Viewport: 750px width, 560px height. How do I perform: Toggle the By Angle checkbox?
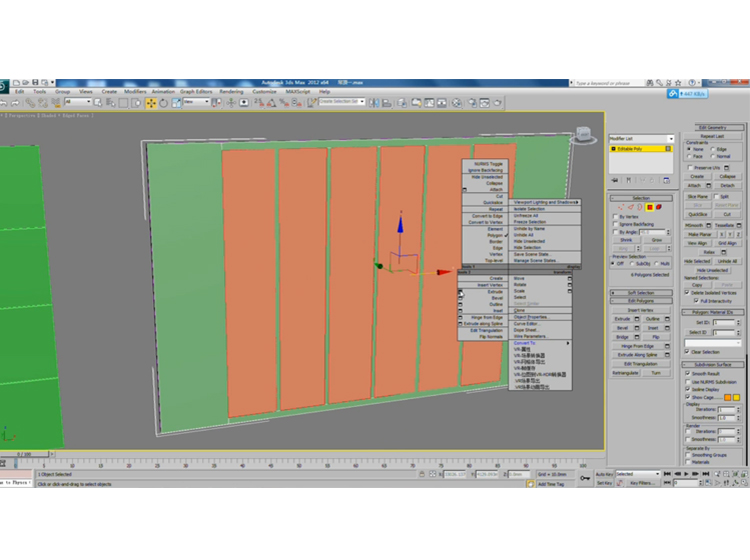pyautogui.click(x=616, y=232)
